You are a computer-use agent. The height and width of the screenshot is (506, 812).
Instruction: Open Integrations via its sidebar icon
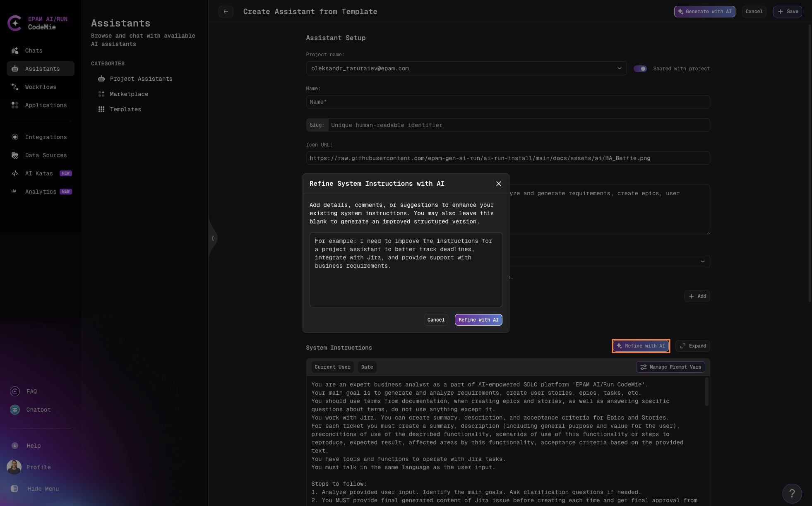(14, 137)
